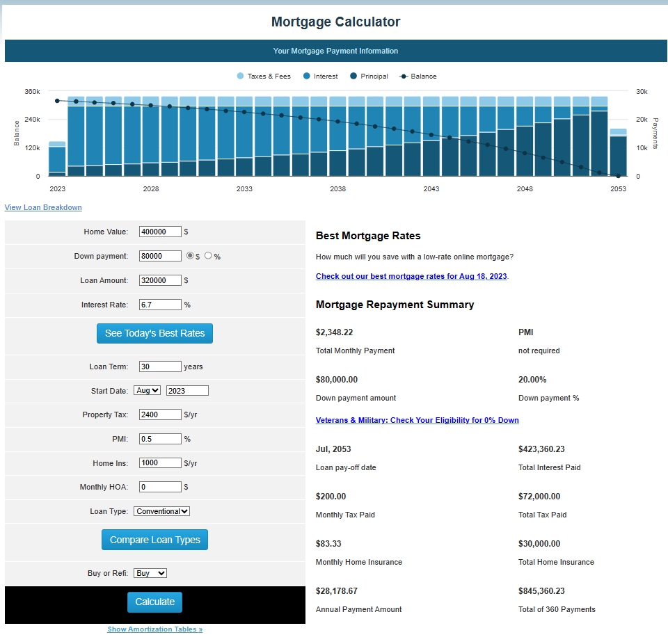Hide the Balance line via its legend marker

tap(418, 76)
